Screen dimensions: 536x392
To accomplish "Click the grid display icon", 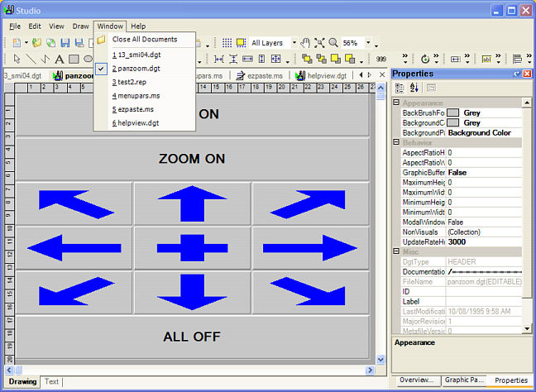I will [x=227, y=42].
